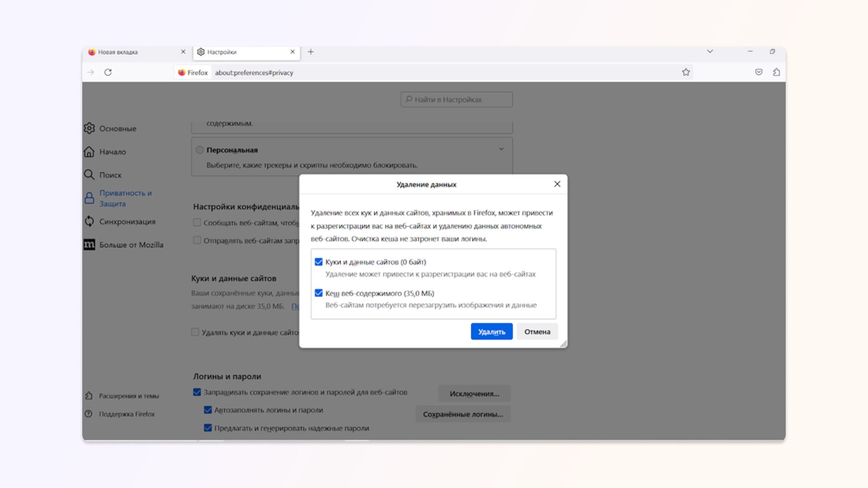Check Удалять куки и данные сайтов checkbox

point(195,332)
